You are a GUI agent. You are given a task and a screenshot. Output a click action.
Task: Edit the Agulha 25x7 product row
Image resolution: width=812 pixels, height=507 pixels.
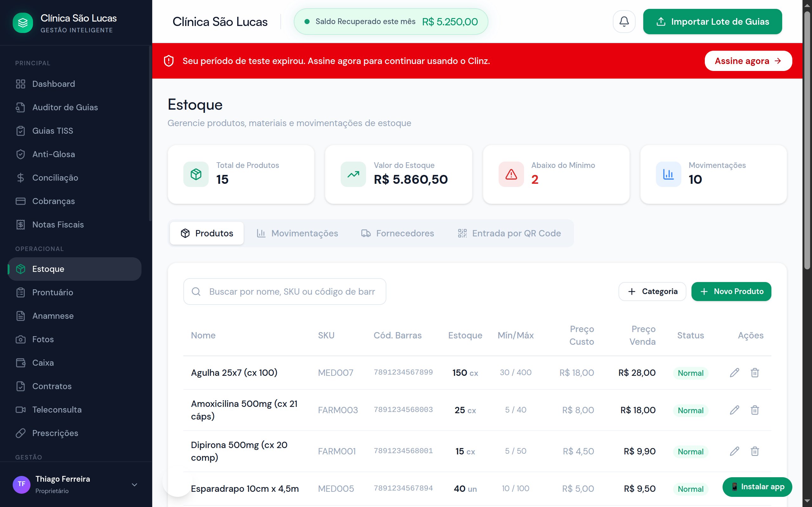click(x=734, y=373)
